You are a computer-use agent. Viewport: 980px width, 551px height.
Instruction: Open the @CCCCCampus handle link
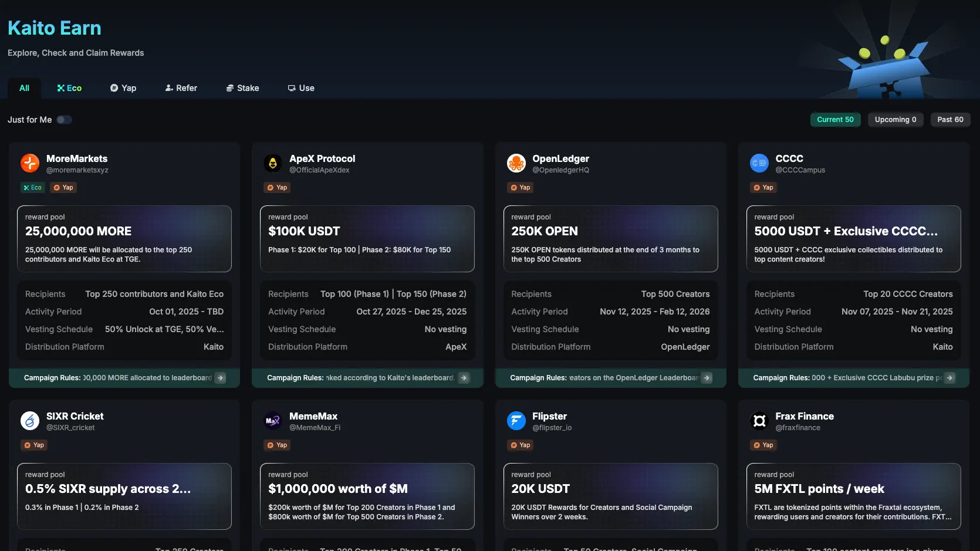pos(800,170)
